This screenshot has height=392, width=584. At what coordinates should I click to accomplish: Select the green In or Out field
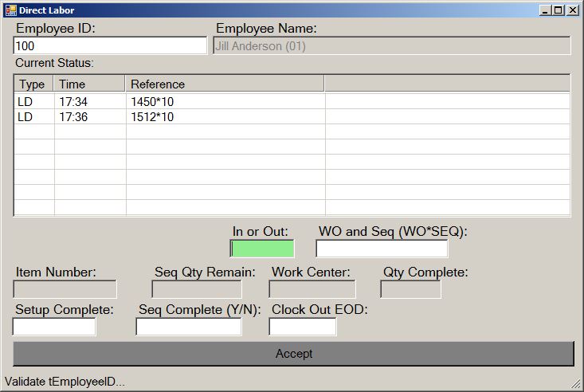(x=262, y=249)
